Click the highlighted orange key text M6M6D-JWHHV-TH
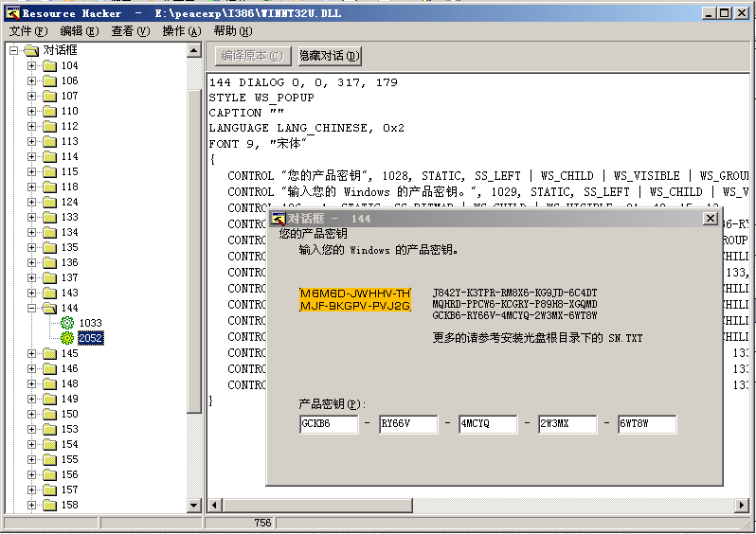The width and height of the screenshot is (756, 534). [355, 294]
